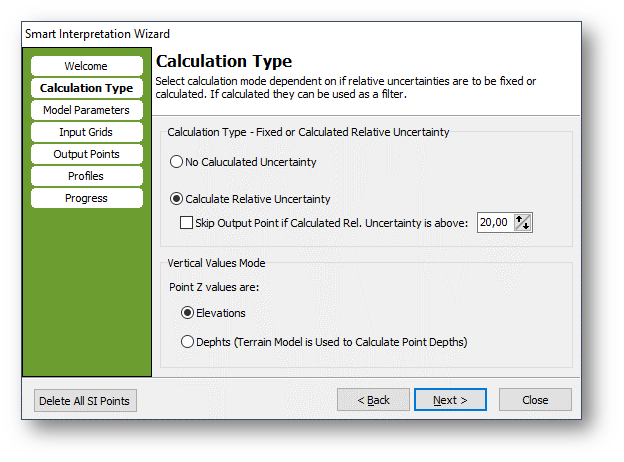Click the Close button of wizard
The height and width of the screenshot is (462, 624).
pyautogui.click(x=535, y=400)
